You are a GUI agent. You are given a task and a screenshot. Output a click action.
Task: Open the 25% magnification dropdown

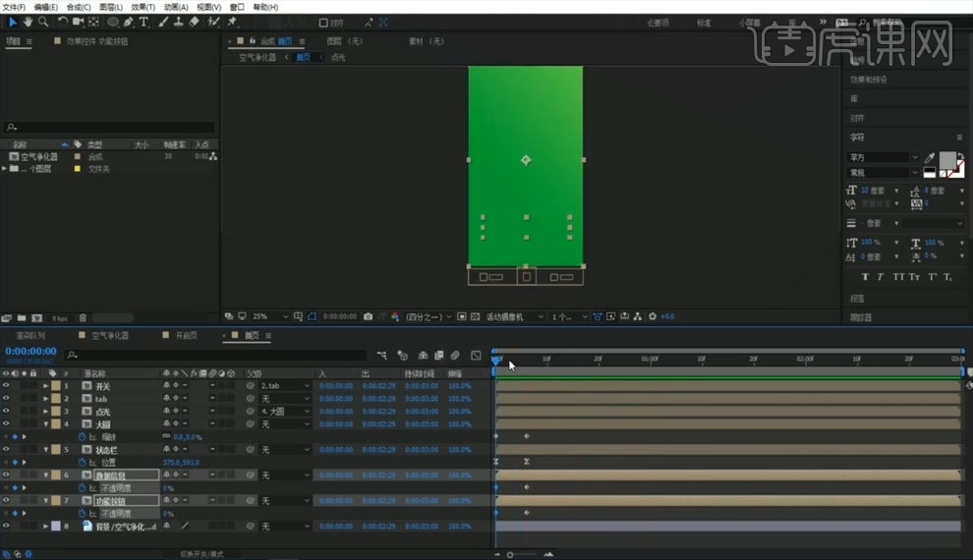[x=270, y=316]
